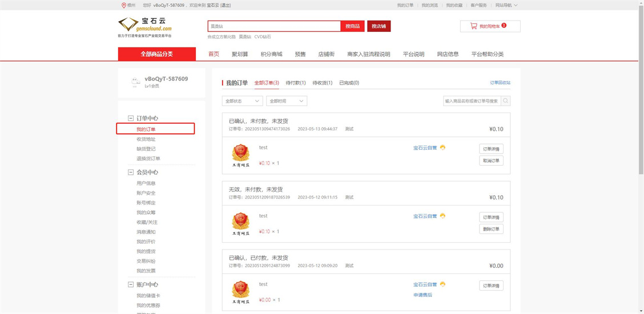Viewport: 644px width, 314px height.
Task: Open the shopping cart 我的购物车
Action: pyautogui.click(x=490, y=26)
